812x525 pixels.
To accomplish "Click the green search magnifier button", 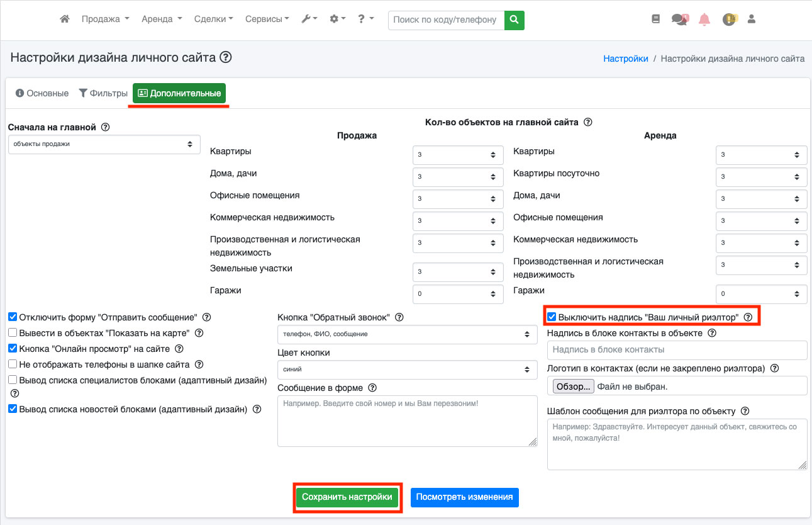I will (x=514, y=20).
